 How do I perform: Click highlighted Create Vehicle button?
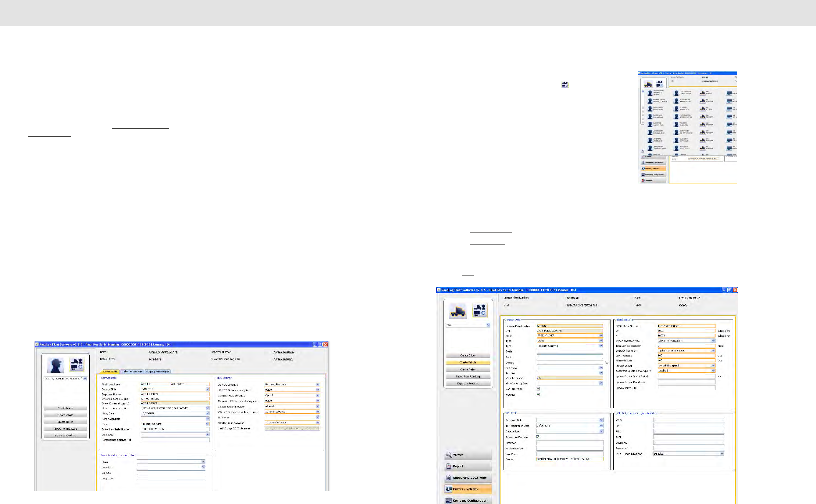(x=468, y=363)
